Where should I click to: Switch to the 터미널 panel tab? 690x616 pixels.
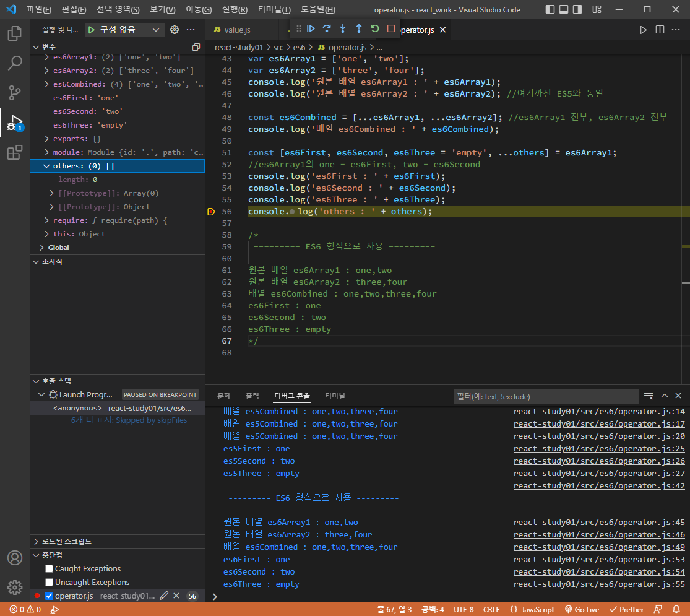point(335,396)
